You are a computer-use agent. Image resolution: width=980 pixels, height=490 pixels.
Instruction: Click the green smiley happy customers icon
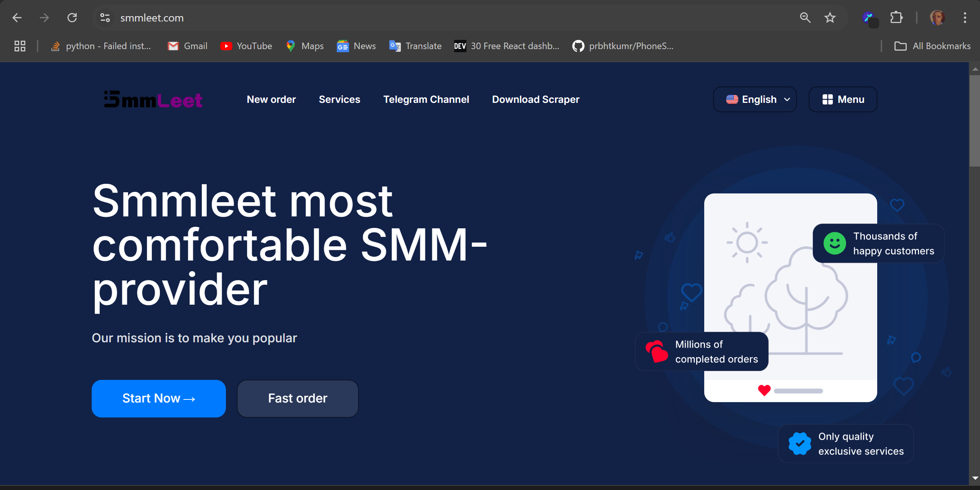point(835,243)
